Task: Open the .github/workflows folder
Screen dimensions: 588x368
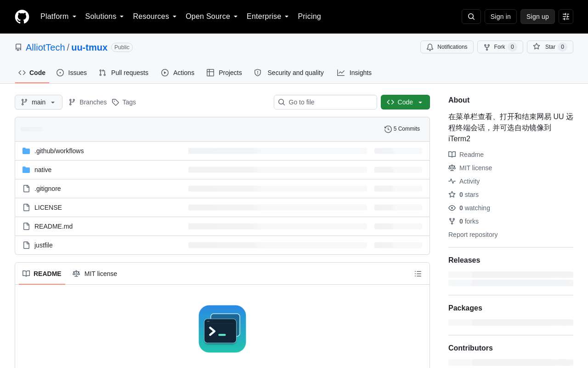Action: [x=59, y=151]
